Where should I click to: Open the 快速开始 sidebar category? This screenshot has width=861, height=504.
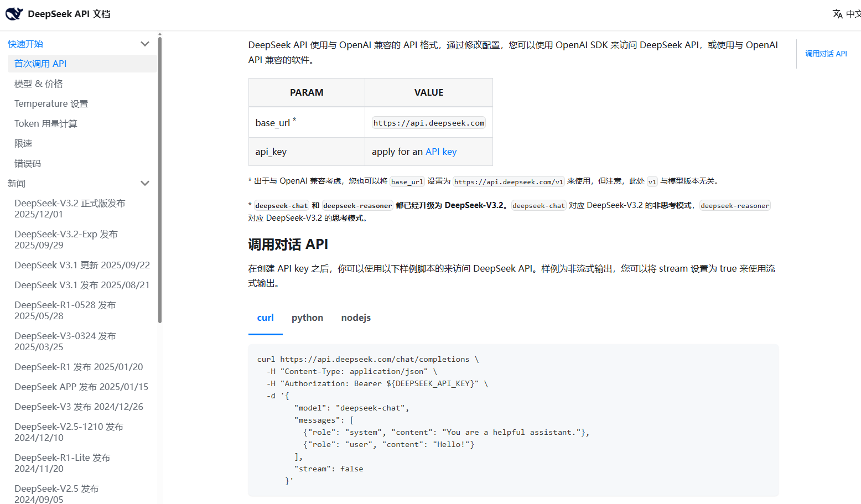coord(25,44)
